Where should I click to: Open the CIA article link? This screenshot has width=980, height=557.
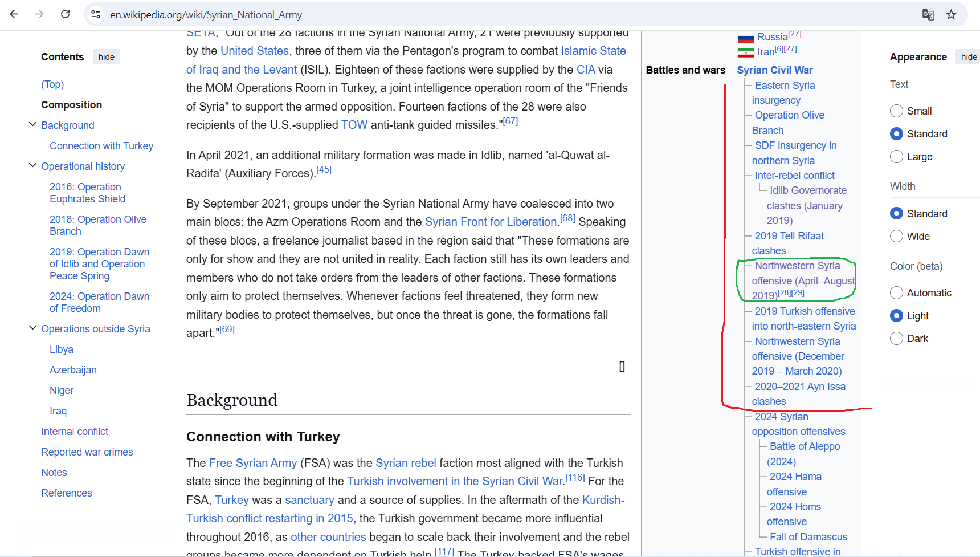[586, 70]
